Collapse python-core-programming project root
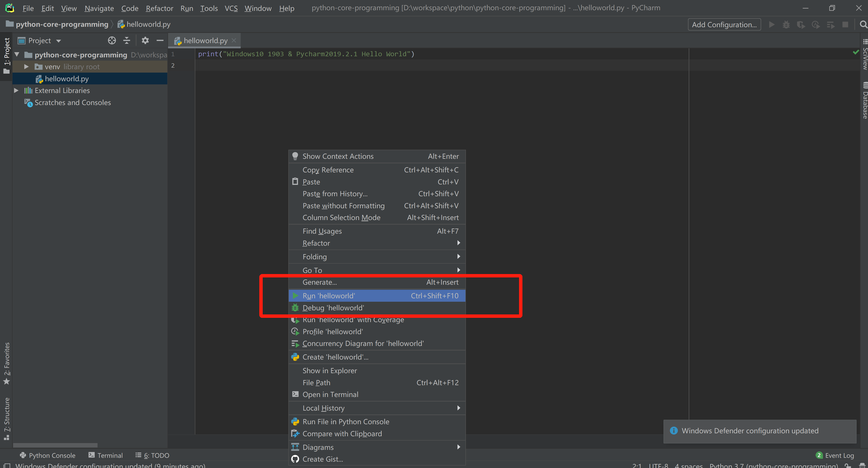The image size is (868, 468). [x=17, y=54]
